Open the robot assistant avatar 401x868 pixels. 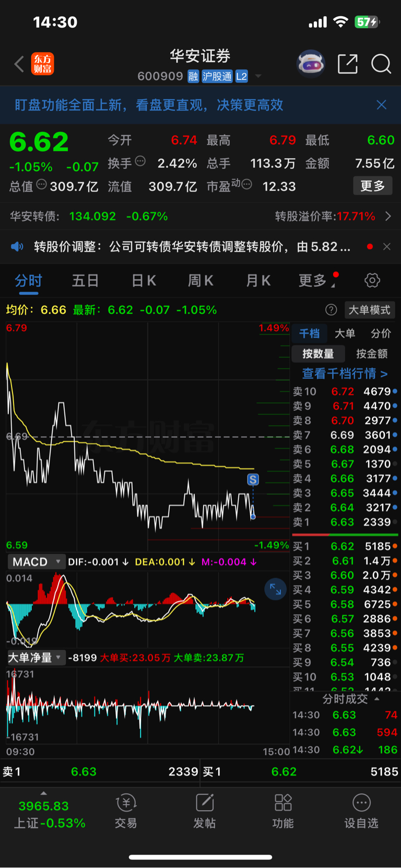pos(311,64)
